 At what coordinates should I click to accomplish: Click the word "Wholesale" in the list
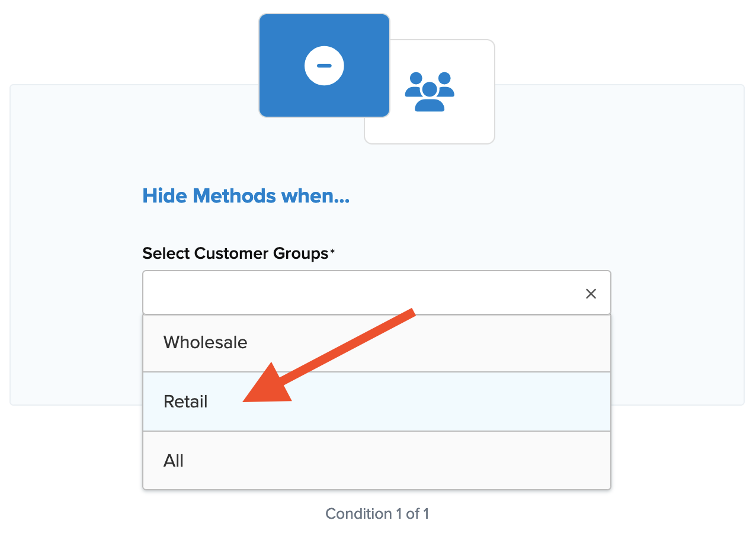pos(205,342)
